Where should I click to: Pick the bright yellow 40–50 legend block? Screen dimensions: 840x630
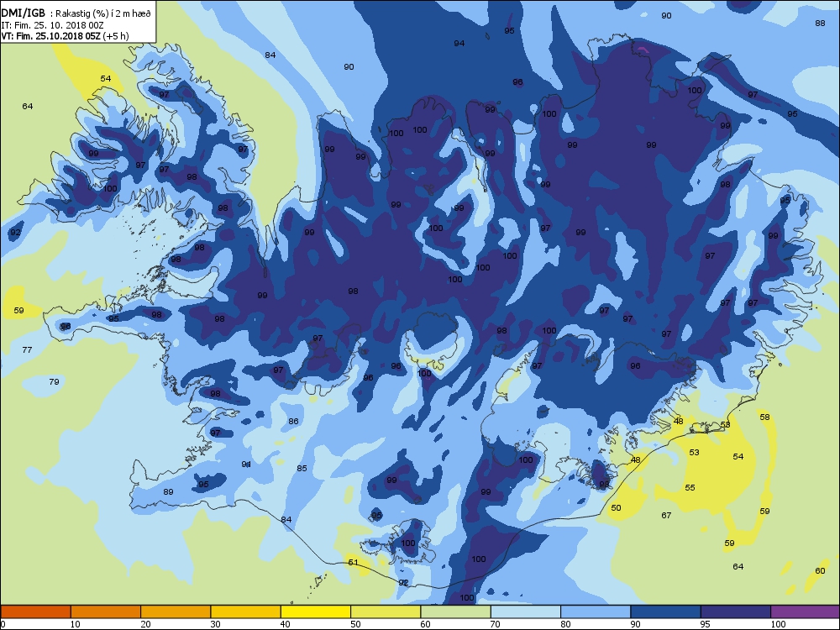click(x=316, y=612)
